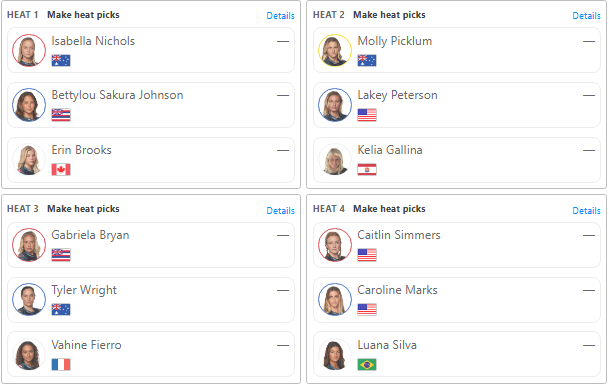Image resolution: width=609 pixels, height=387 pixels.
Task: Click Luana Silva's profile photo
Action: click(335, 354)
